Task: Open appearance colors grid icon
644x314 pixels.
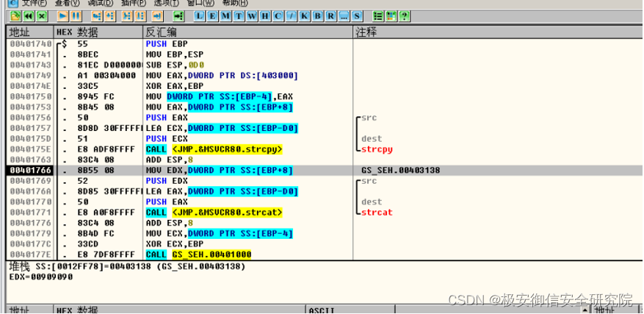Action: [391, 16]
